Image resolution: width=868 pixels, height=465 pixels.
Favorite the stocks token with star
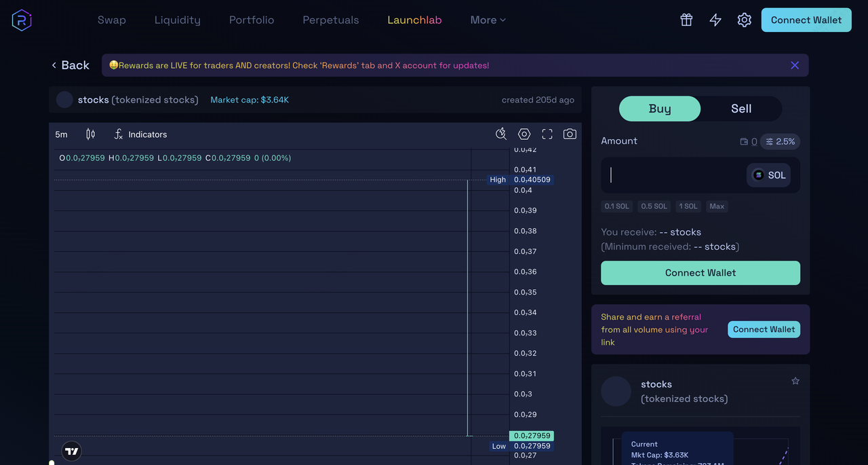click(795, 382)
